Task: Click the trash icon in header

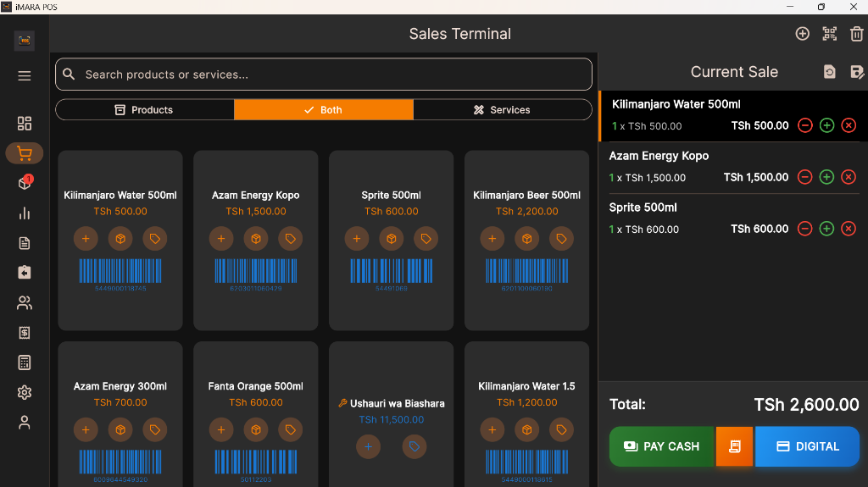Action: 856,34
